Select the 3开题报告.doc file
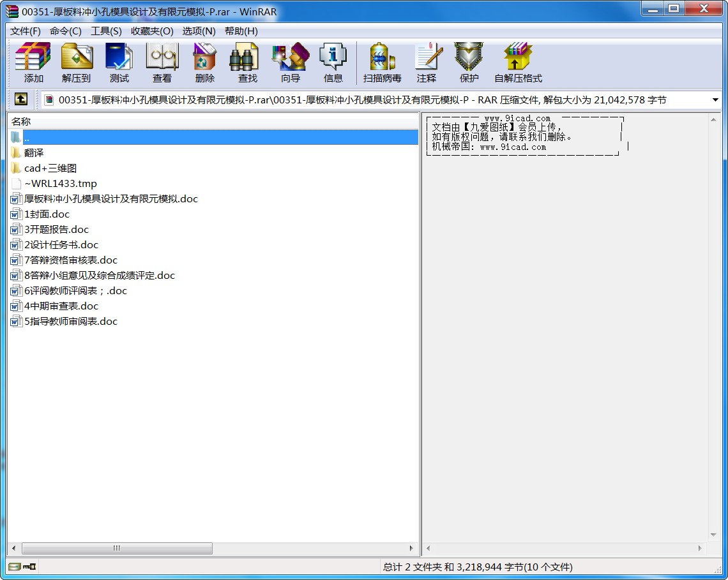728x580 pixels. tap(56, 230)
